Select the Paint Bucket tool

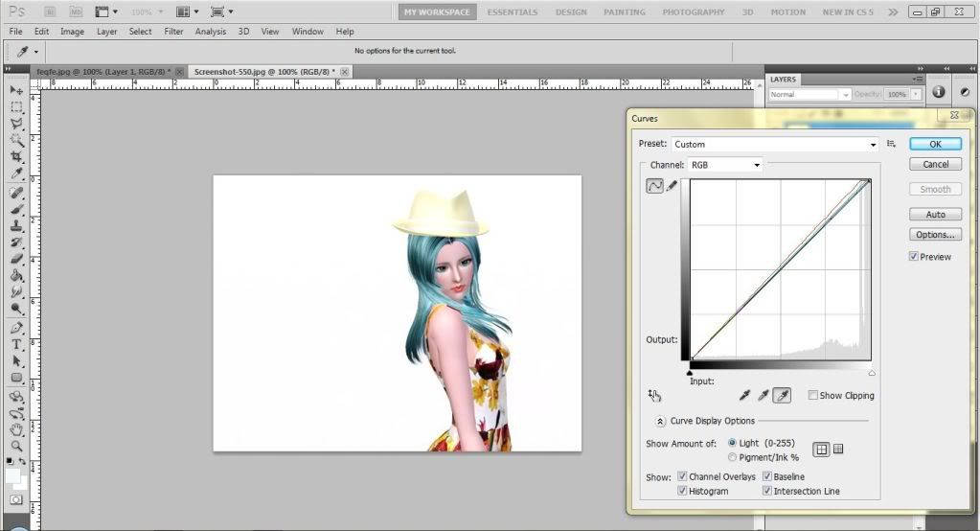[x=16, y=275]
